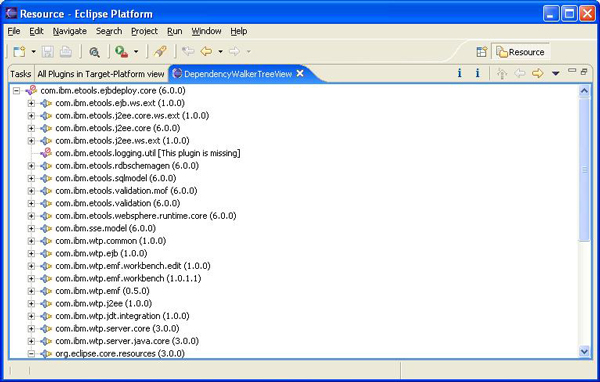Image resolution: width=600 pixels, height=382 pixels.
Task: Open the Search menu
Action: pyautogui.click(x=109, y=31)
